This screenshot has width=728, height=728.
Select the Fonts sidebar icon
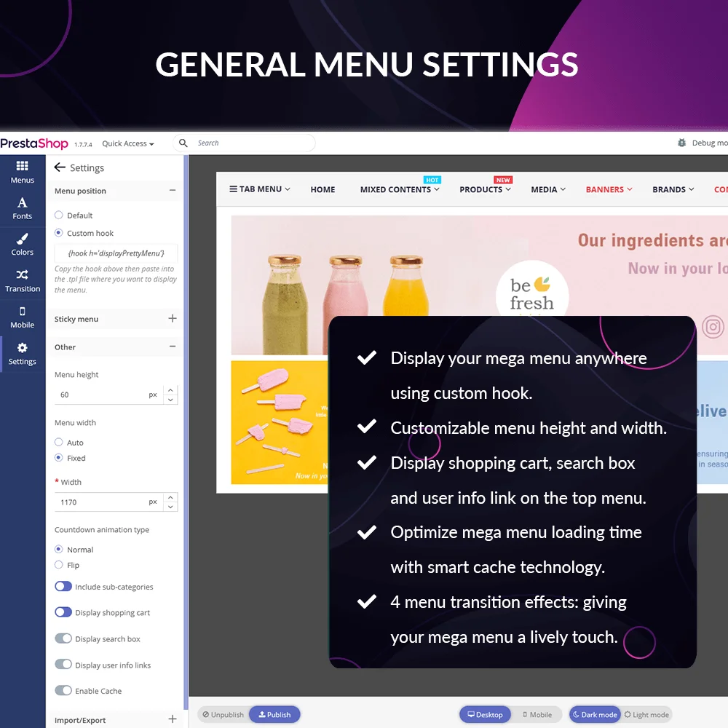click(22, 210)
